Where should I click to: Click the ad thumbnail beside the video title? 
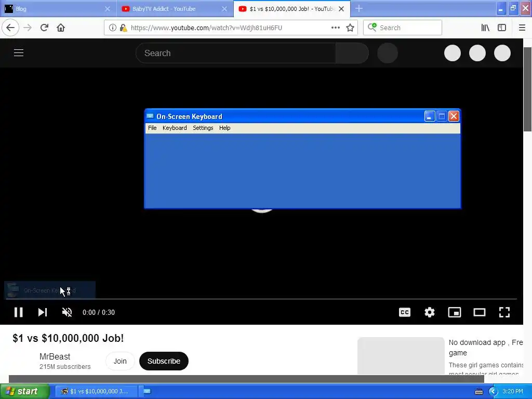pyautogui.click(x=401, y=356)
